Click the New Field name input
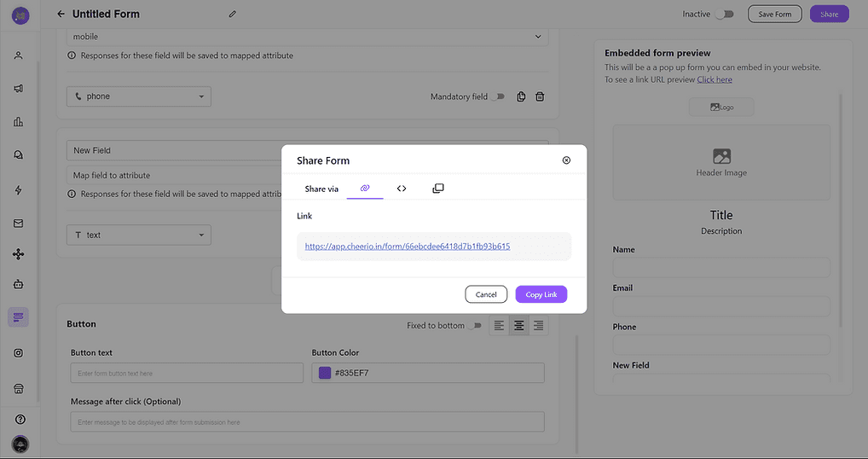This screenshot has height=459, width=868. [174, 150]
